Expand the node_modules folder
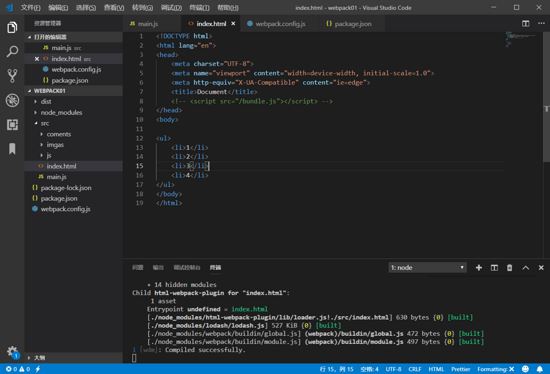Viewport: 550px width, 374px height. click(61, 113)
